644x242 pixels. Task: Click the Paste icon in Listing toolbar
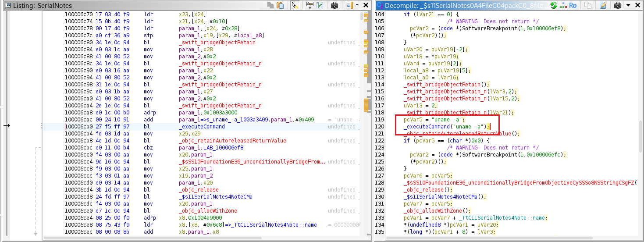click(280, 5)
